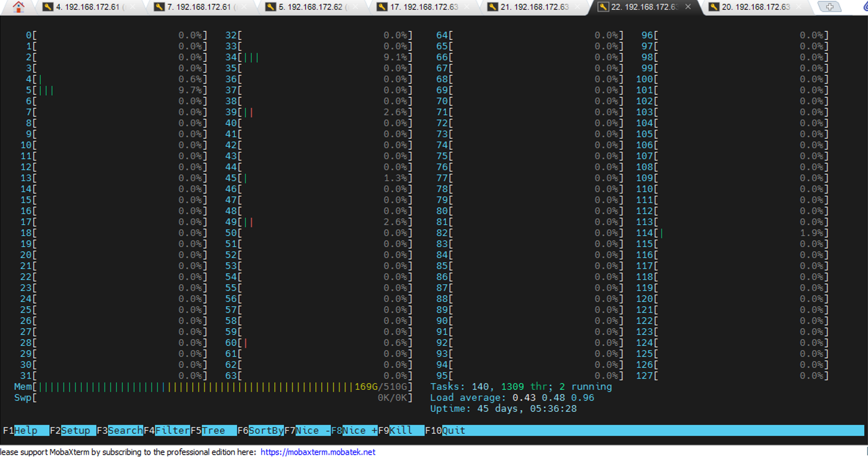Viewport: 868px width, 458px height.
Task: Click F3 Search in htop
Action: pos(120,430)
